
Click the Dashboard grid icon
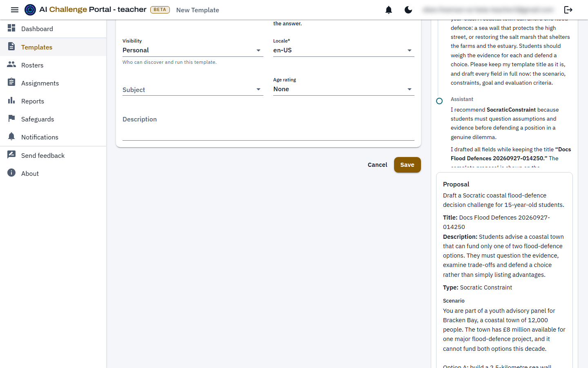click(11, 28)
